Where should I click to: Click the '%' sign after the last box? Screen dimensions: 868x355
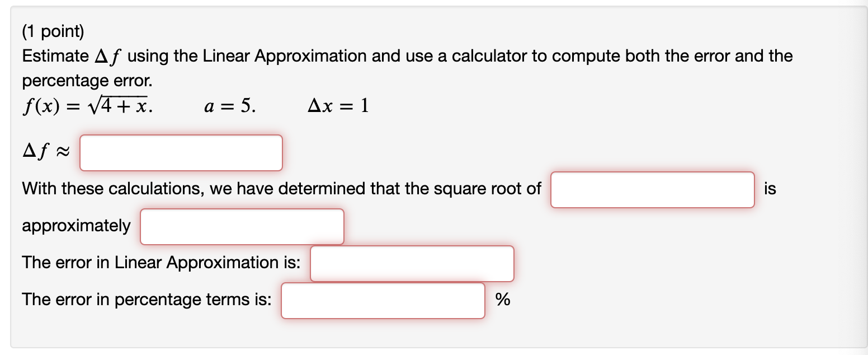click(x=503, y=301)
